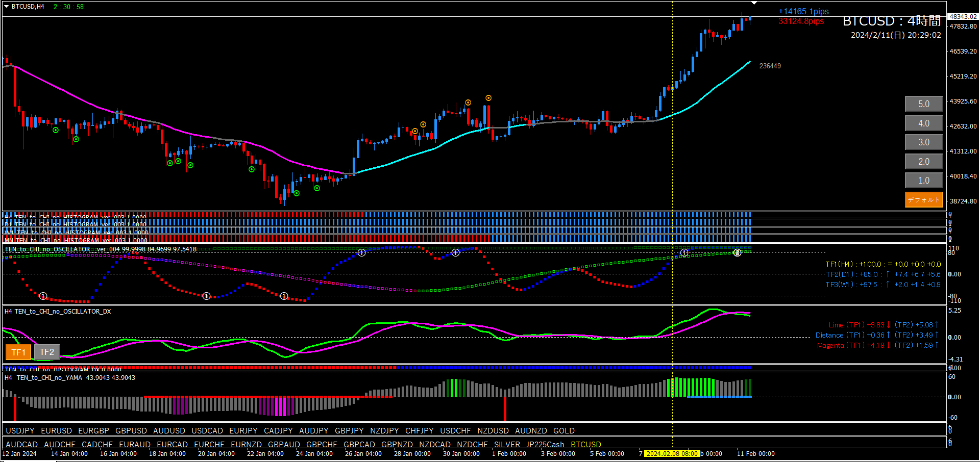
Task: Open the USDCHF symbol chart
Action: (x=456, y=431)
